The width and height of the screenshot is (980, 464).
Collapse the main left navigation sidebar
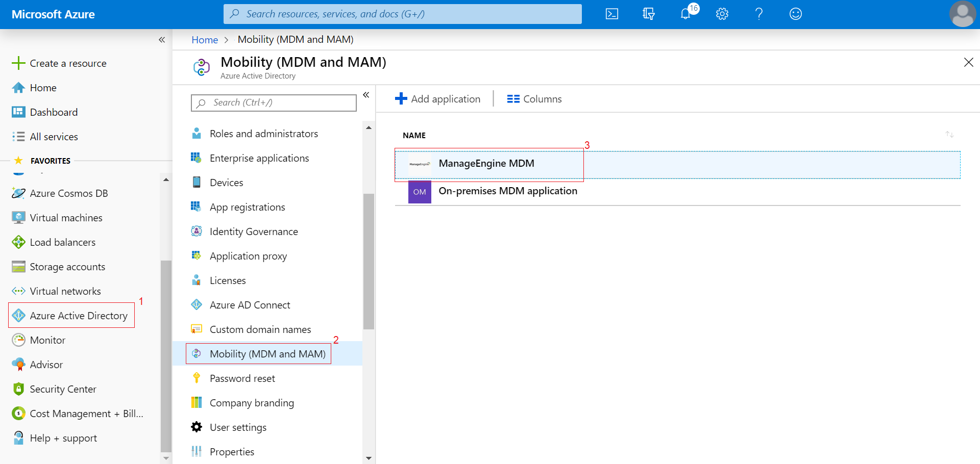click(x=162, y=40)
